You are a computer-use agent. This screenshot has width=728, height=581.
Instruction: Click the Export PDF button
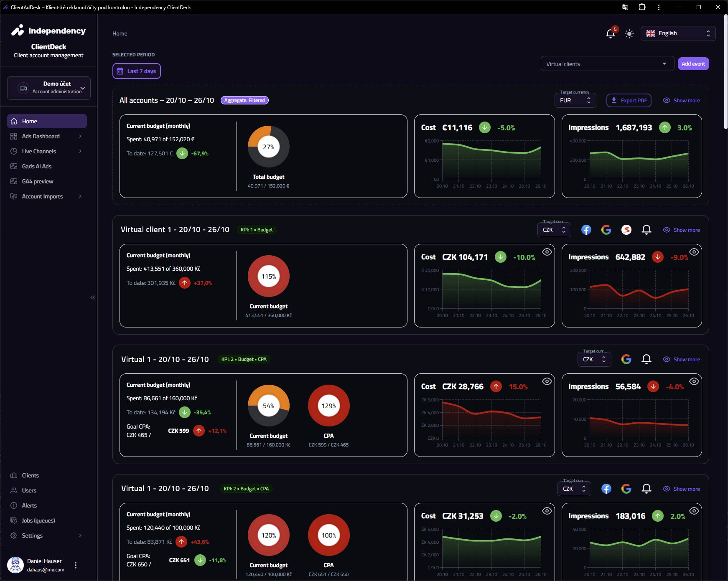(629, 100)
